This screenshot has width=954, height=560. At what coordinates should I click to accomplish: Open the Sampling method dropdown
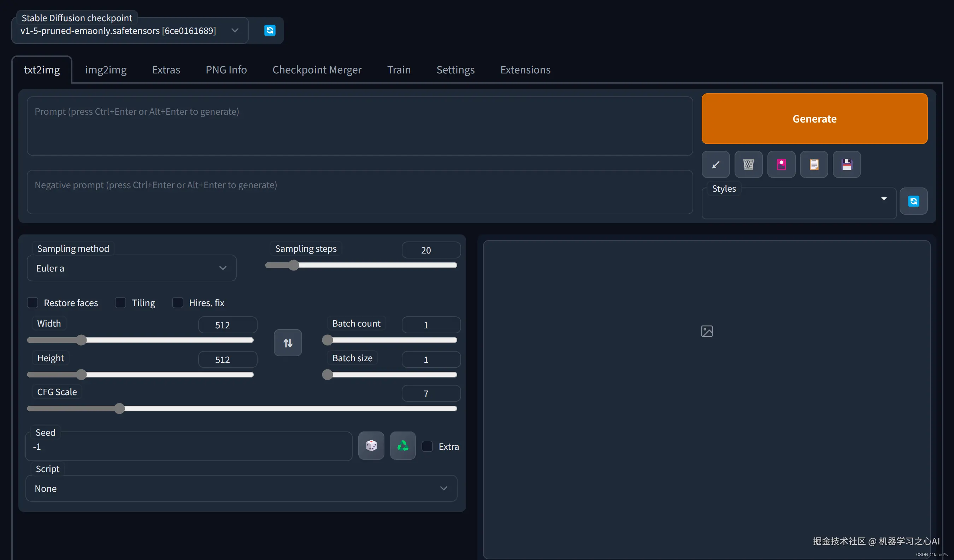[x=131, y=268]
